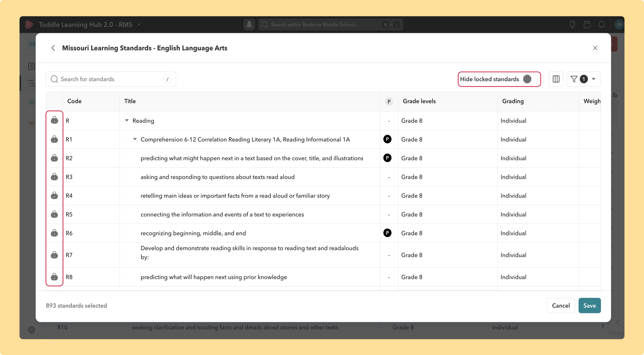Click the P priority column header icon
The image size is (644, 355).
click(389, 101)
